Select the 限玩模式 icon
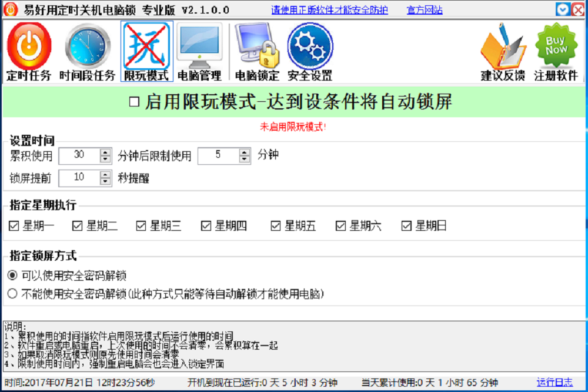The width and height of the screenshot is (588, 392). tap(146, 51)
